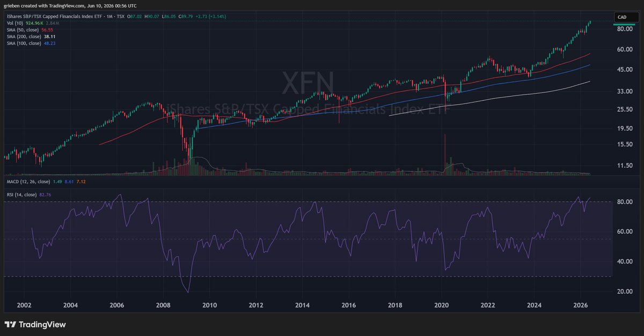The image size is (644, 336).
Task: Click the 2010 label on time axis
Action: 209,305
